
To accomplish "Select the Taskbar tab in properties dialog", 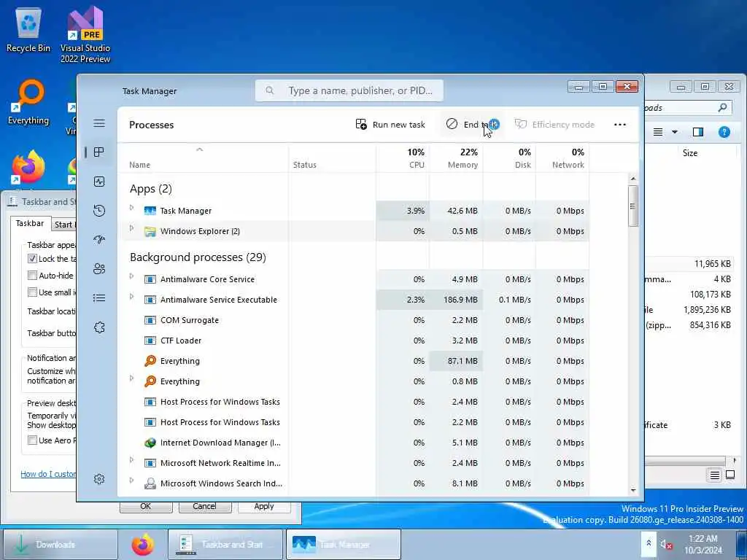I will 29,223.
